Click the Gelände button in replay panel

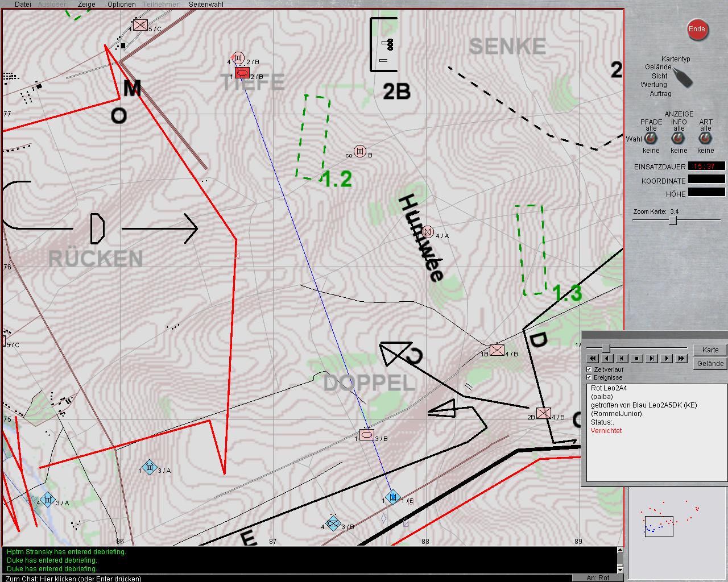(710, 364)
